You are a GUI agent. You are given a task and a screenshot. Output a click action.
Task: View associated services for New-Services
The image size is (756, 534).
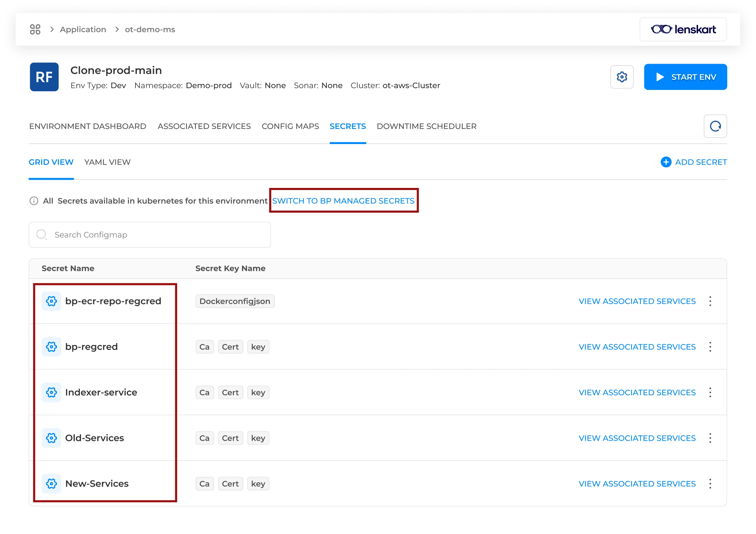pyautogui.click(x=637, y=484)
